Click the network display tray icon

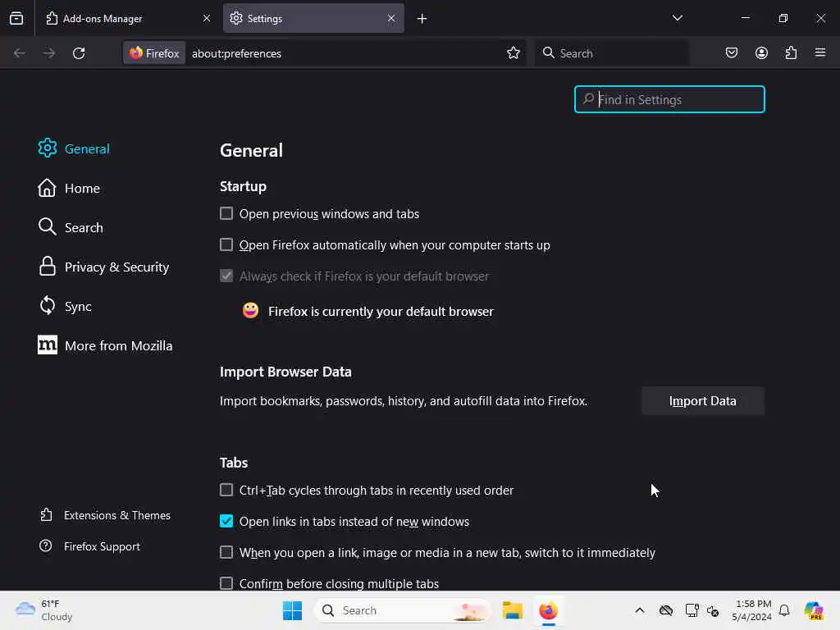pos(692,610)
